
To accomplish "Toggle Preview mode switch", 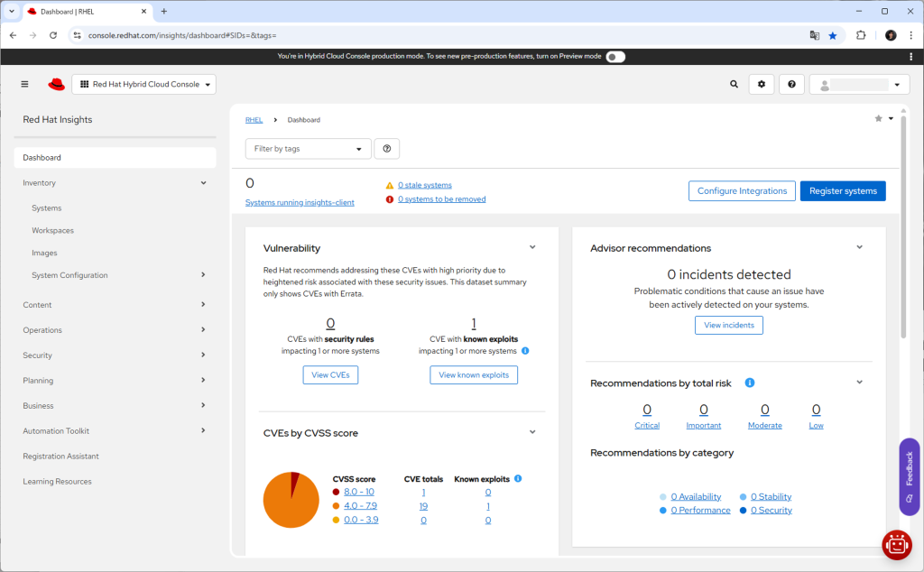I will (615, 56).
